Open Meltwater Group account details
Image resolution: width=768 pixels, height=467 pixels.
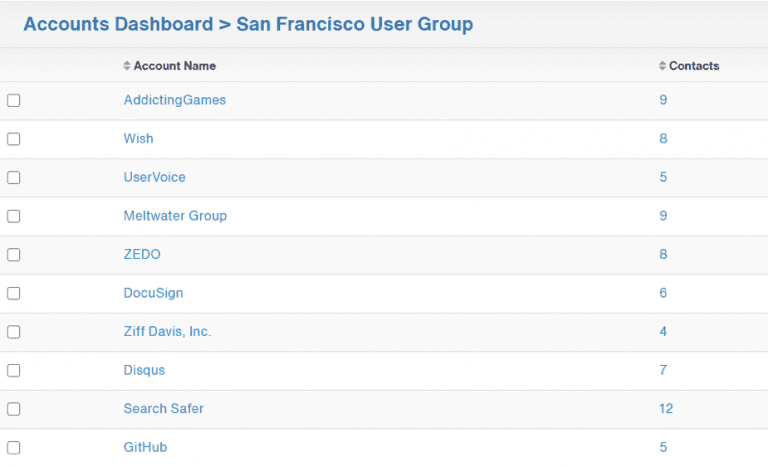pos(175,216)
